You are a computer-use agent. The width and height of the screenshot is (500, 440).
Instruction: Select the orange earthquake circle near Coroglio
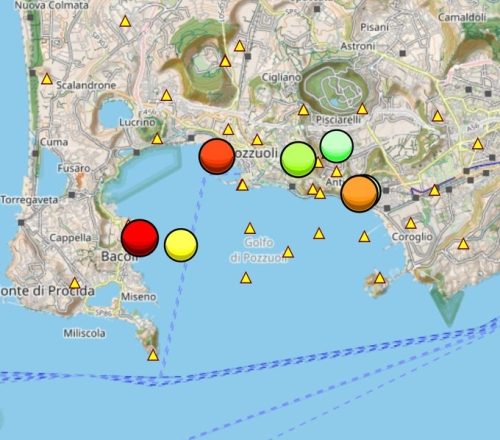pos(359,193)
